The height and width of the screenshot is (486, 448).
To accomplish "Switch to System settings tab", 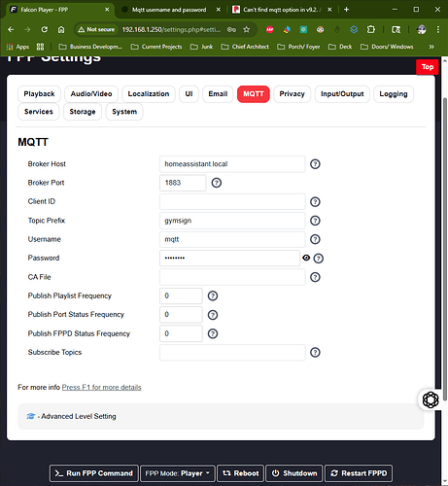I will click(x=124, y=112).
